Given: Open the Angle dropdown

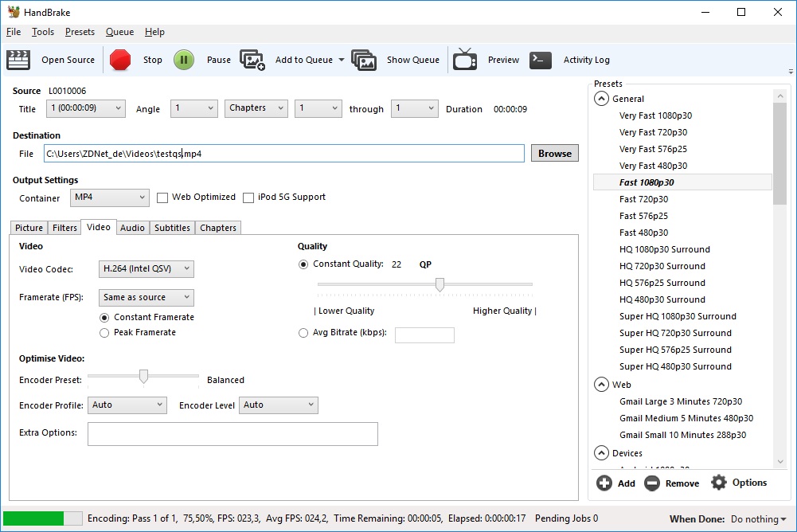Looking at the screenshot, I should [x=193, y=108].
